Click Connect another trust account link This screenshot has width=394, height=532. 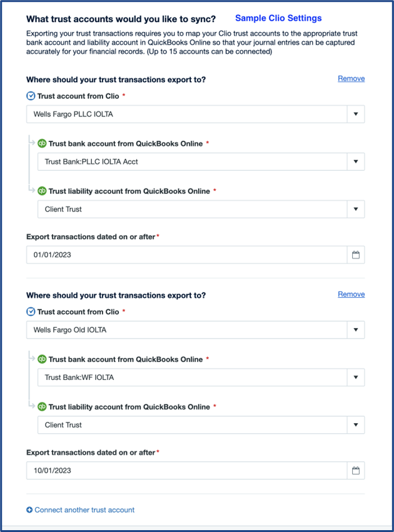tap(84, 510)
